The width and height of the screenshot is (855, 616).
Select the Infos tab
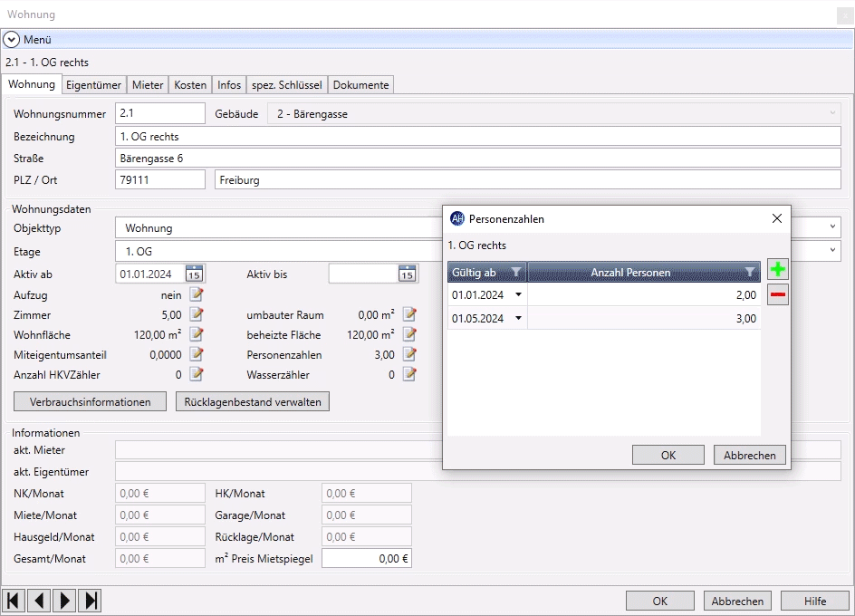229,85
